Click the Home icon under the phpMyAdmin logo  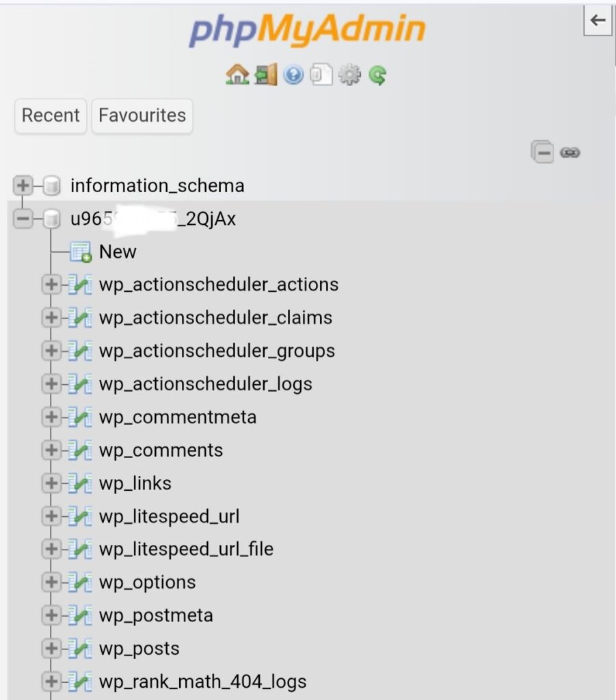pyautogui.click(x=237, y=75)
